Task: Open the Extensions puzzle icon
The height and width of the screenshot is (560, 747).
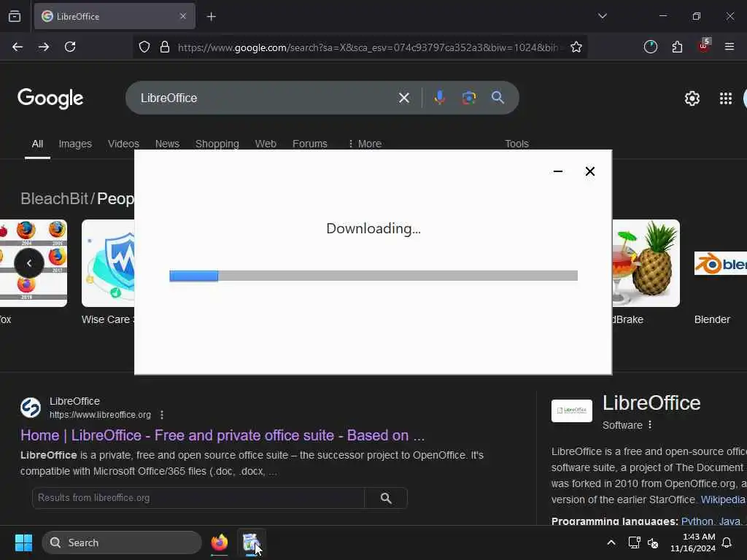Action: [677, 47]
